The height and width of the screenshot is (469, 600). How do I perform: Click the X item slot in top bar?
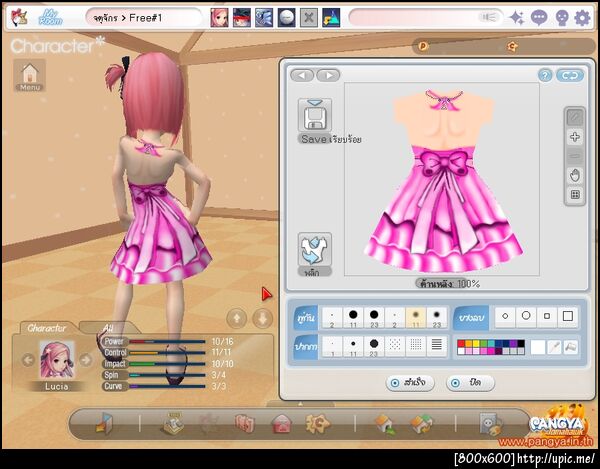[x=309, y=18]
